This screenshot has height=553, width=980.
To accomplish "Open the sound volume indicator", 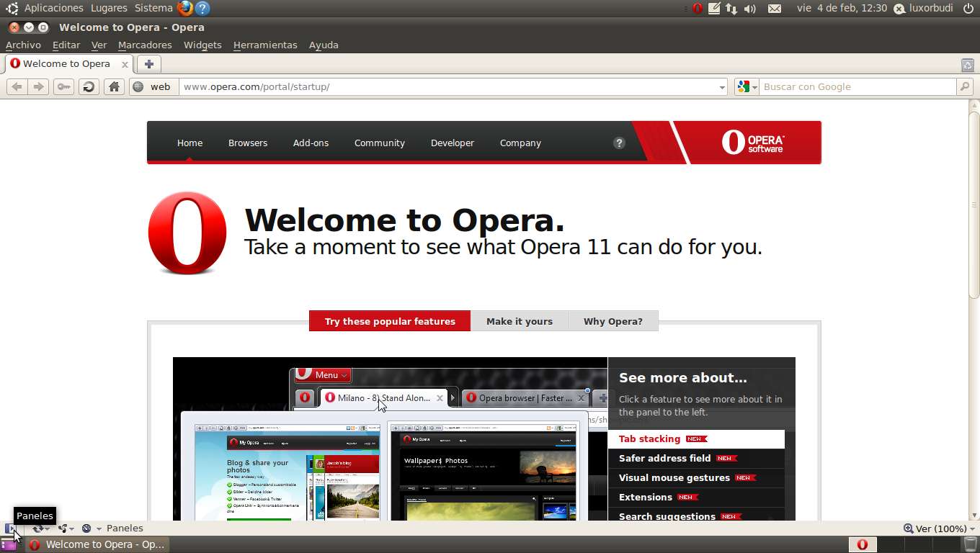I will (x=750, y=9).
